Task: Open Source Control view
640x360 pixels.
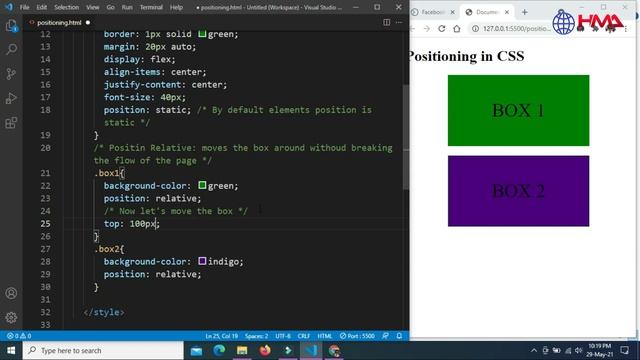Action: pos(11,74)
